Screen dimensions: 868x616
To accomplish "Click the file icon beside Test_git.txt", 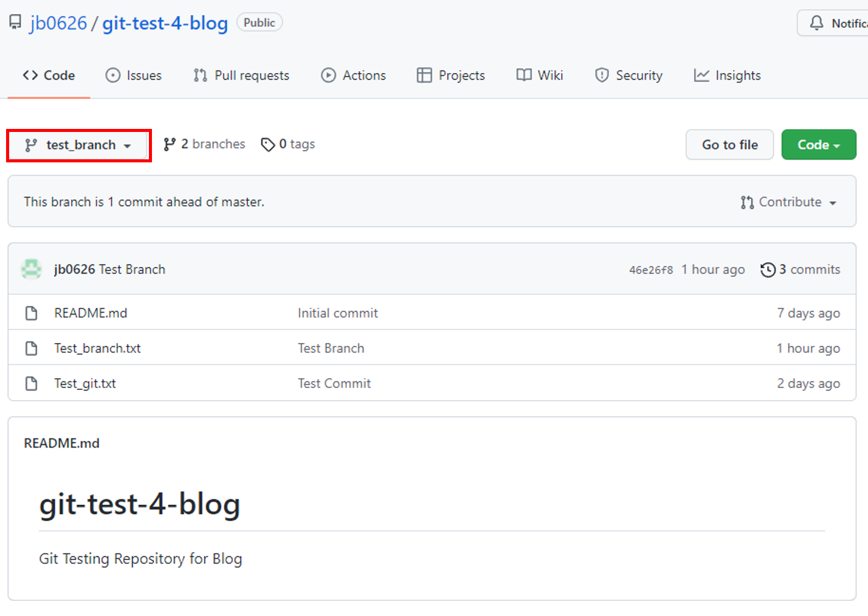I will coord(32,384).
